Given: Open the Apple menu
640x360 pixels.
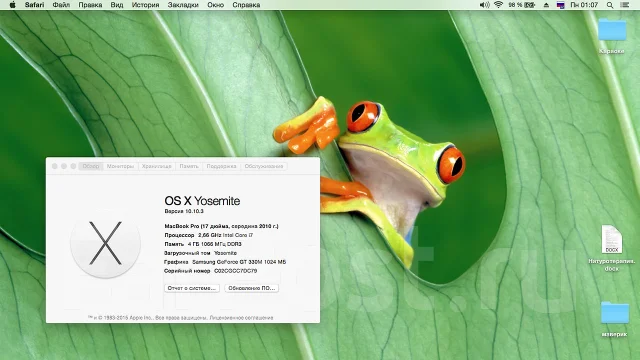Looking at the screenshot, I should click(12, 5).
